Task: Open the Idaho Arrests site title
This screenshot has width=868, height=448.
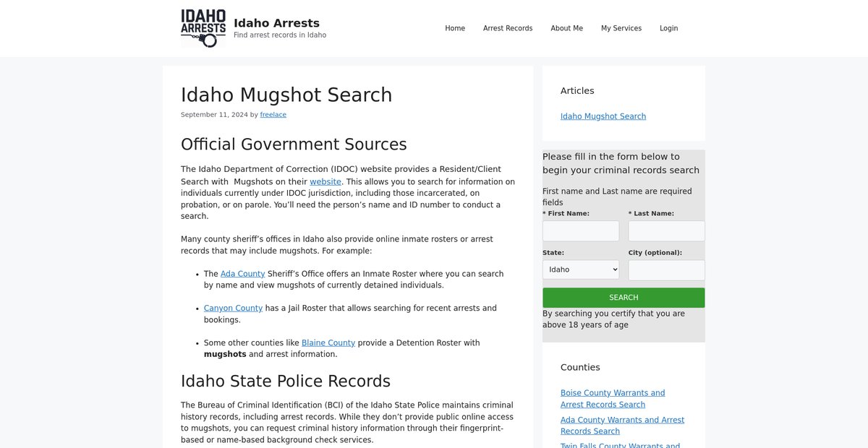Action: coord(276,23)
